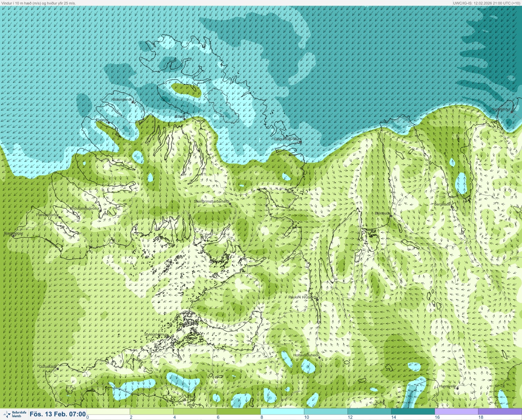Pick the above-18 m/s purple legend swatch
Viewport: 522px width, 420px height.
coord(500,411)
